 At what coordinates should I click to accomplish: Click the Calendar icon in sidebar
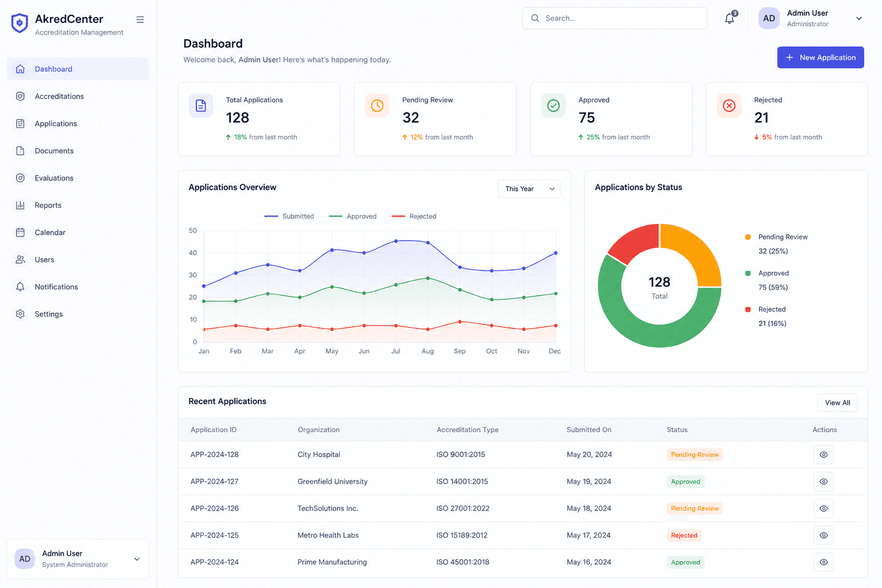coord(20,233)
